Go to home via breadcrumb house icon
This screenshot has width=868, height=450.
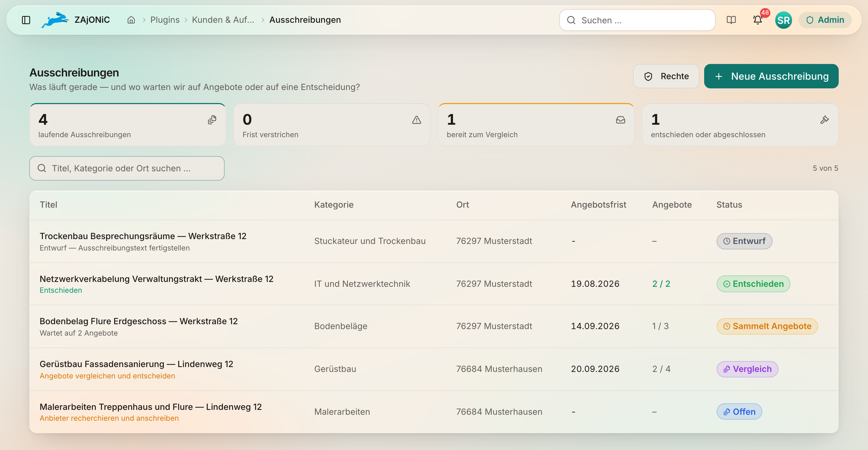131,20
